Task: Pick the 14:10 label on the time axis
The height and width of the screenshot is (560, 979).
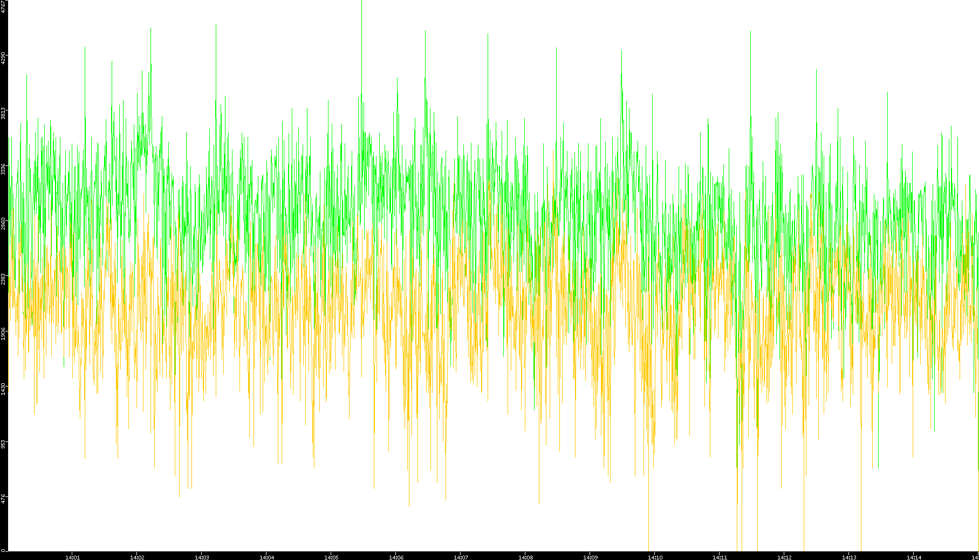Action: click(x=655, y=557)
